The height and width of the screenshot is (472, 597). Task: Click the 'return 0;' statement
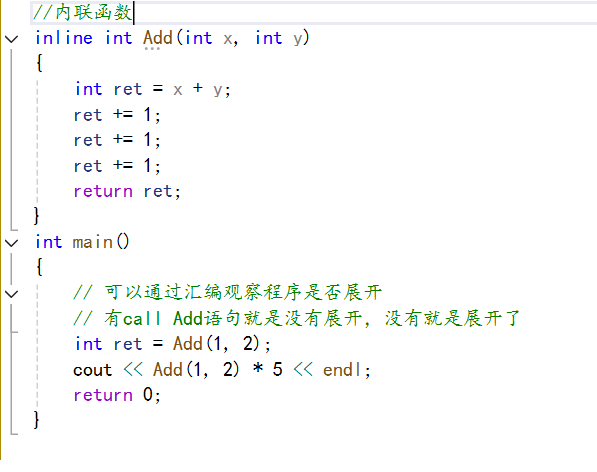tap(117, 395)
